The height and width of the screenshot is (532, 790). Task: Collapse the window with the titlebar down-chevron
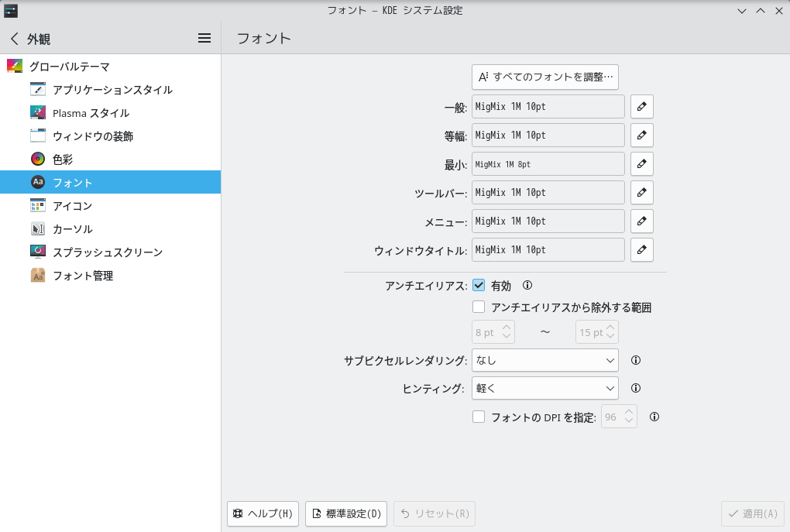[742, 11]
